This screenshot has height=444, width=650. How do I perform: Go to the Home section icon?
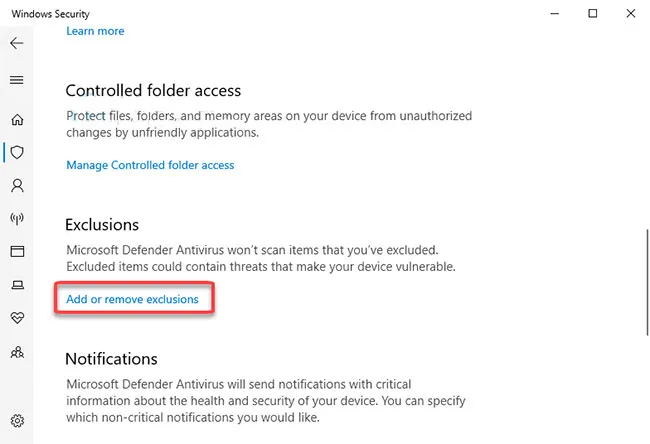[x=16, y=120]
